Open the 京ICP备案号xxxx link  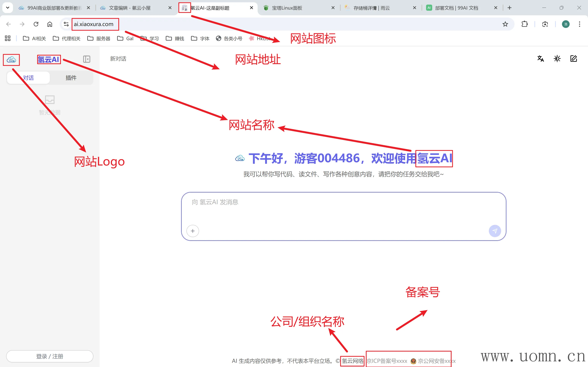(387, 361)
